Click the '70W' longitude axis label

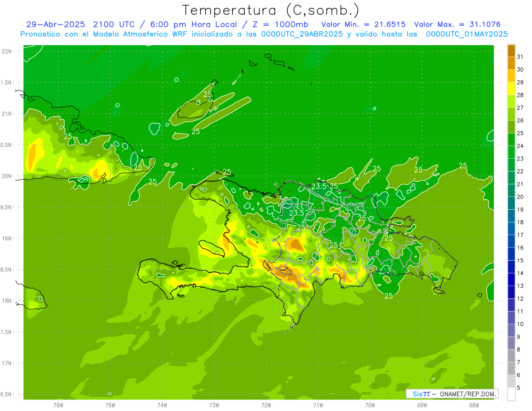[x=370, y=404]
